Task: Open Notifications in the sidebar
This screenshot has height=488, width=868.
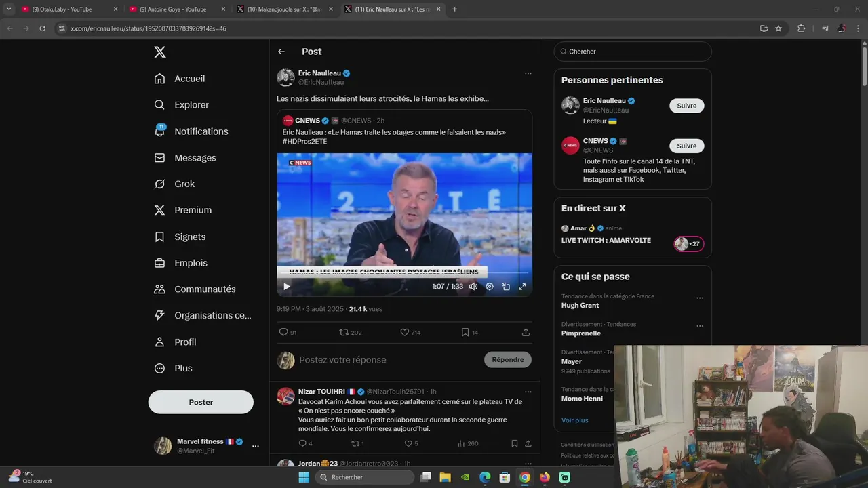Action: (191, 131)
